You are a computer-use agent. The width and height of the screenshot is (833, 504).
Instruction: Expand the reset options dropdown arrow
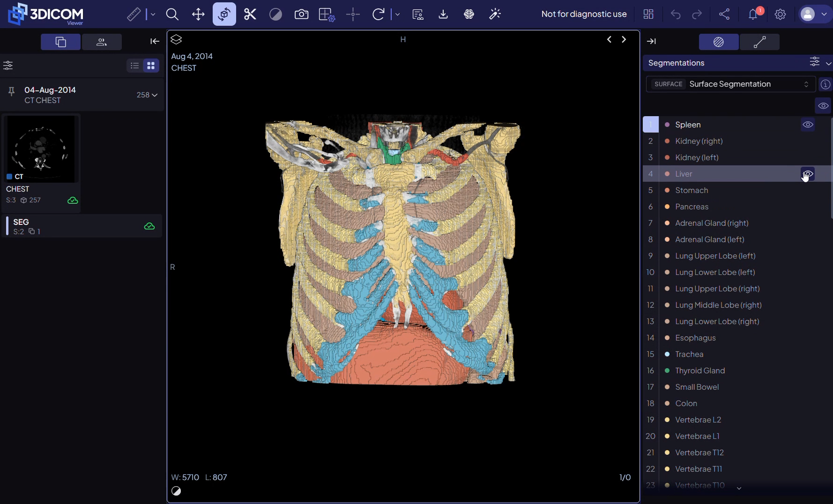pyautogui.click(x=397, y=15)
